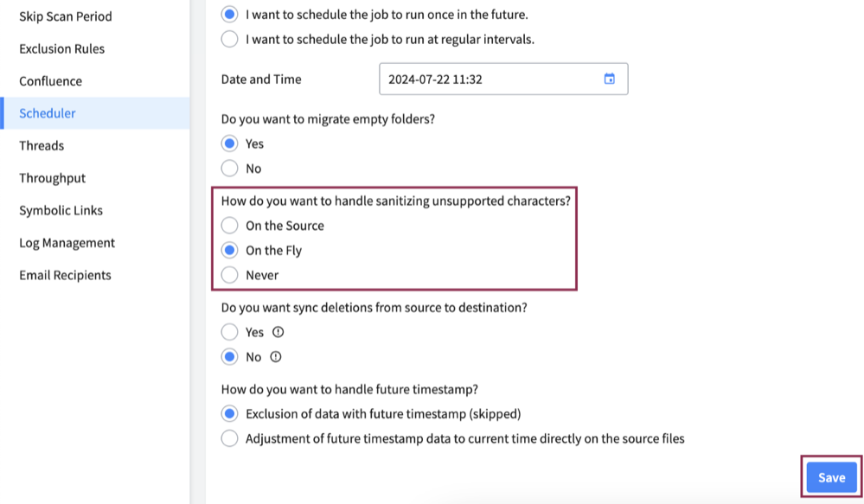Choose Yes for migrating empty folders
This screenshot has width=864, height=504.
(x=229, y=144)
